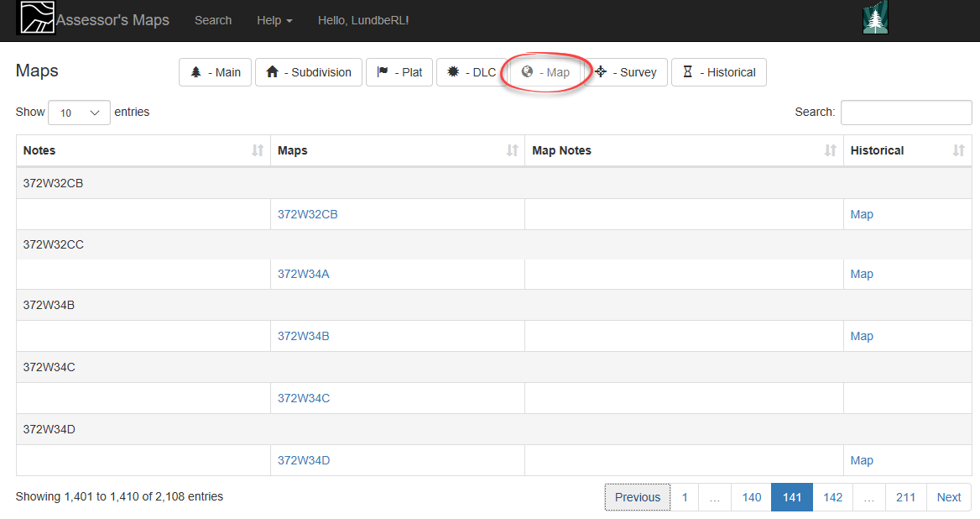Go to Next page of results

(949, 497)
